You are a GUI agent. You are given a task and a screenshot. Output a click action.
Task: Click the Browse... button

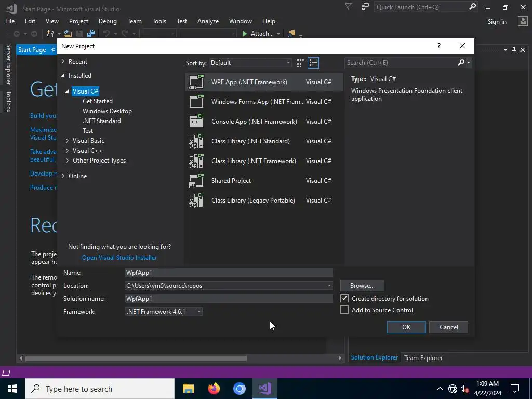pos(362,286)
